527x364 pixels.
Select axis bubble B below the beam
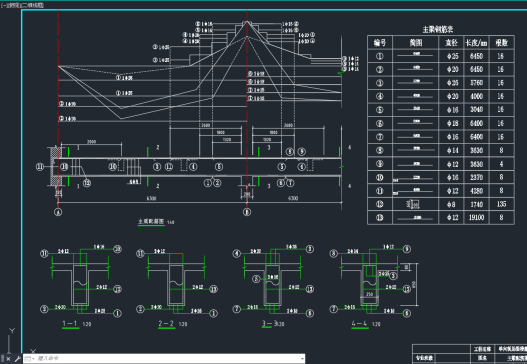click(247, 212)
